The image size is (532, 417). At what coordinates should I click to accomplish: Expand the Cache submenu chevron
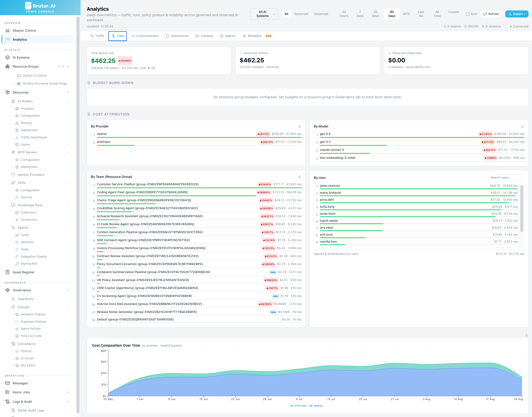[x=69, y=145]
